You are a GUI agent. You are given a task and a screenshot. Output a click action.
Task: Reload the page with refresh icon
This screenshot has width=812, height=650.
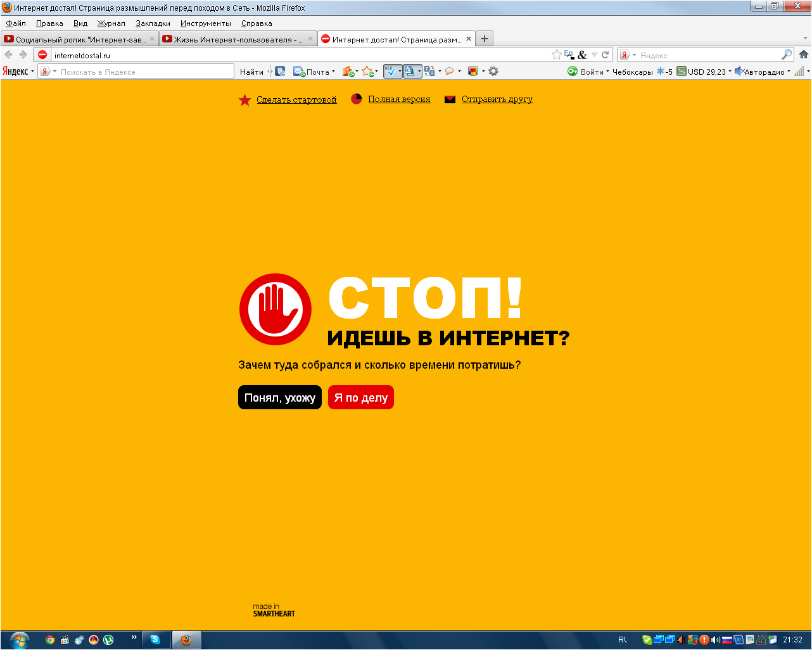605,55
